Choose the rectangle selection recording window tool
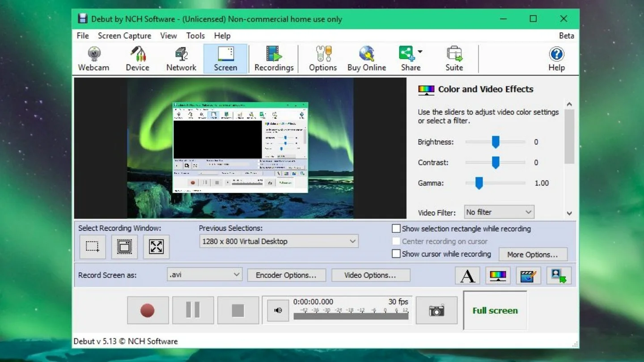This screenshot has width=644, height=362. 93,247
